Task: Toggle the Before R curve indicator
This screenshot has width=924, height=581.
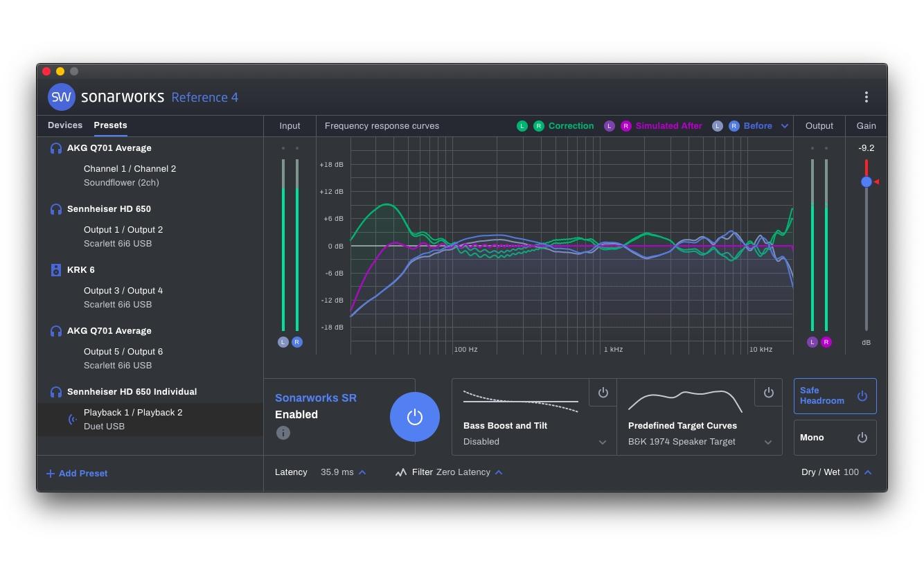Action: pos(734,126)
